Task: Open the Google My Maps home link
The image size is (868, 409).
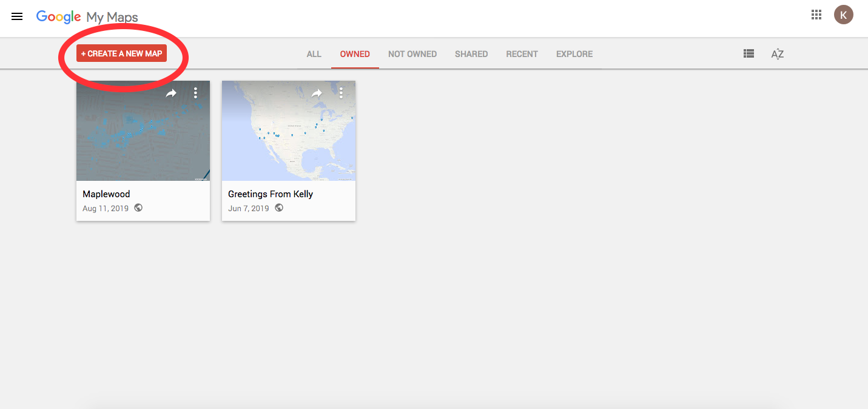Action: click(88, 16)
